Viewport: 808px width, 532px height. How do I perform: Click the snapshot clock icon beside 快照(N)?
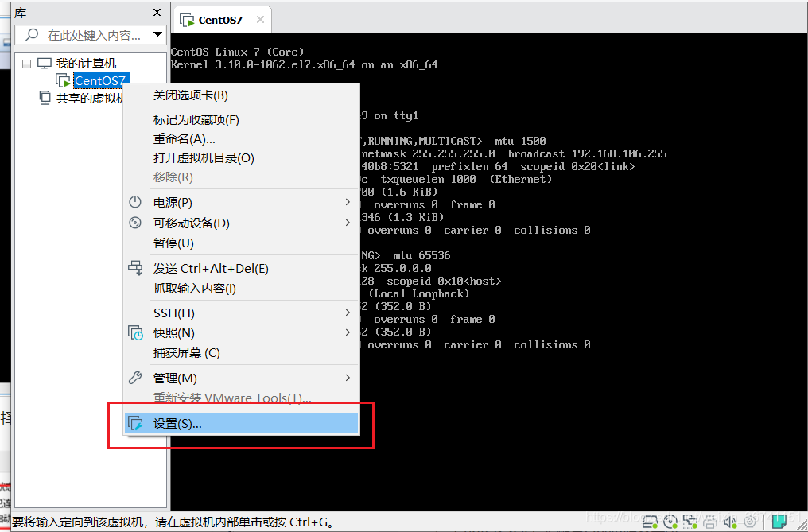(x=135, y=333)
